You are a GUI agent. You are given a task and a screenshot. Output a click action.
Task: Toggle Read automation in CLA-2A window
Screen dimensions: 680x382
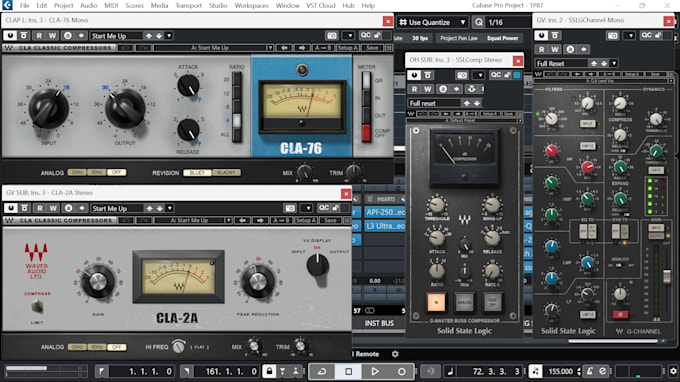click(x=40, y=208)
